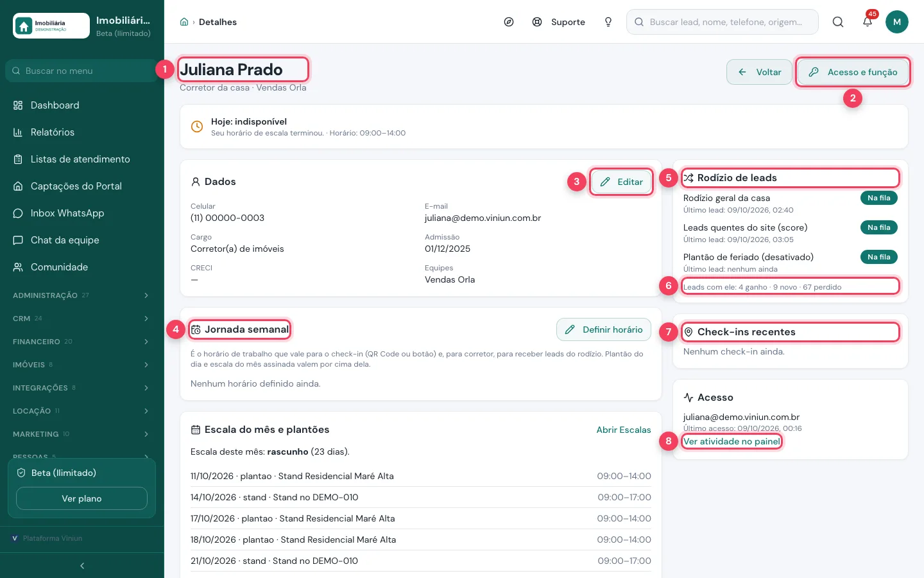Click the Na fila badge for Rodízio geral
The width and height of the screenshot is (924, 578).
click(879, 198)
